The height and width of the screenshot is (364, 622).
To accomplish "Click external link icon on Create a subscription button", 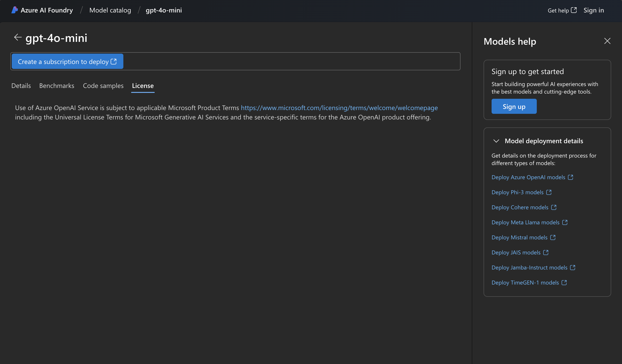I will pos(113,61).
